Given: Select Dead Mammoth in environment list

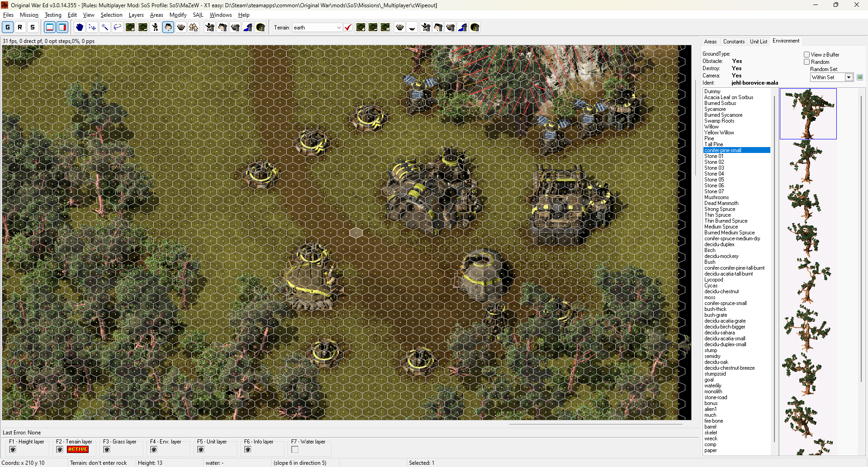Looking at the screenshot, I should click(721, 203).
